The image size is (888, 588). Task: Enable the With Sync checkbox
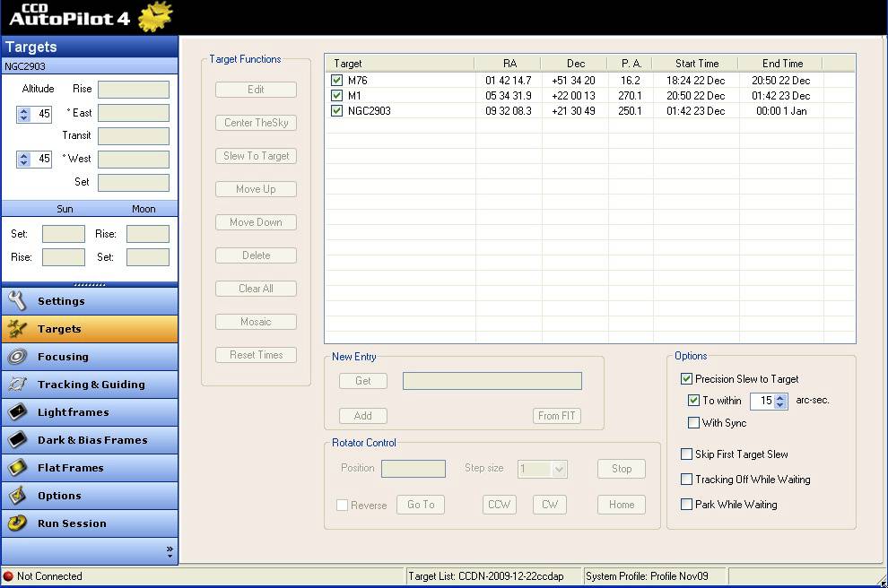coord(693,422)
